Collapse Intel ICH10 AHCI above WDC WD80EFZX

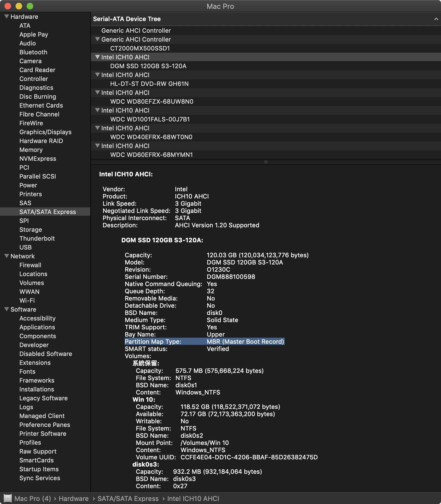click(97, 93)
